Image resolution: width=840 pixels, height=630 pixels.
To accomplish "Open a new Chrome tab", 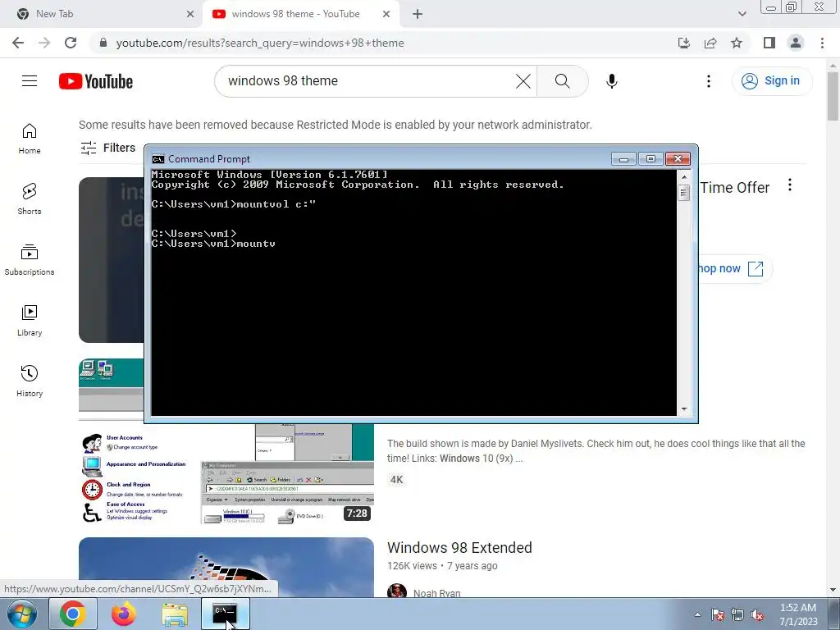I will [x=418, y=14].
